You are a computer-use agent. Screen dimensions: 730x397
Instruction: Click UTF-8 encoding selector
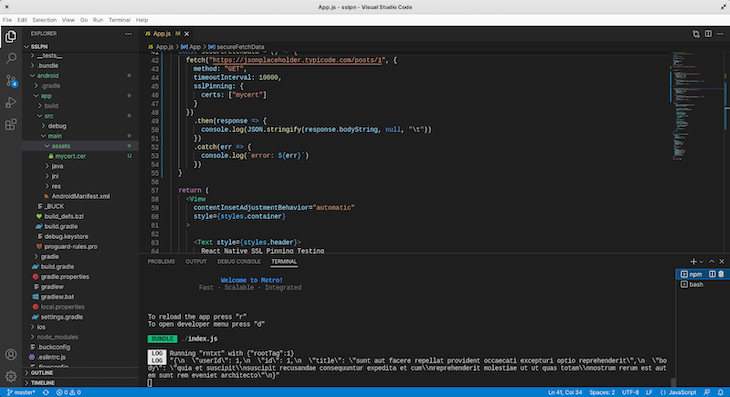tap(630, 392)
